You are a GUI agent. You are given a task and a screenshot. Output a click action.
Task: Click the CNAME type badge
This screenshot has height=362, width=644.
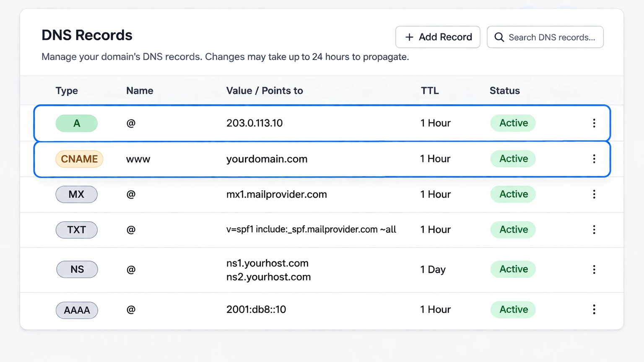[x=79, y=159]
